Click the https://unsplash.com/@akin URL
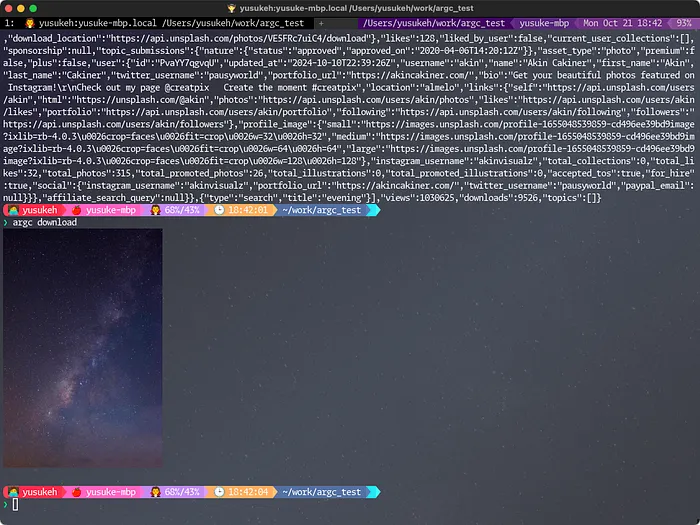This screenshot has width=700, height=525. [140, 100]
